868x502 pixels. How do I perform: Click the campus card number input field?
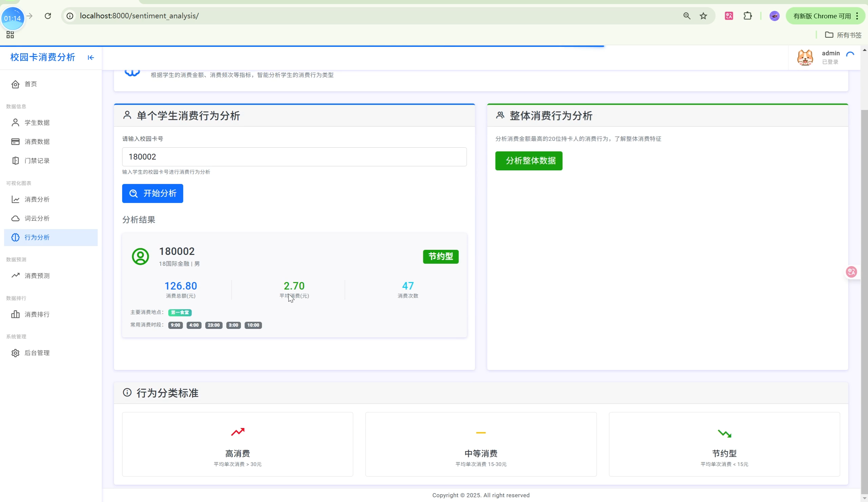tap(294, 157)
